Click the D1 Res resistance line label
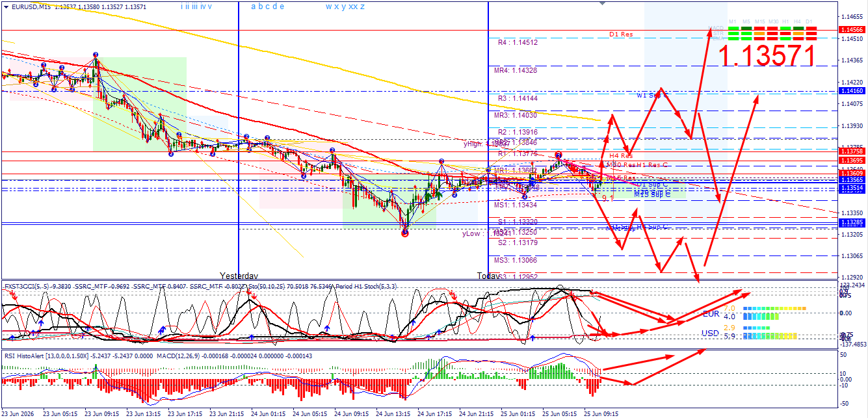The width and height of the screenshot is (868, 418). pyautogui.click(x=621, y=34)
